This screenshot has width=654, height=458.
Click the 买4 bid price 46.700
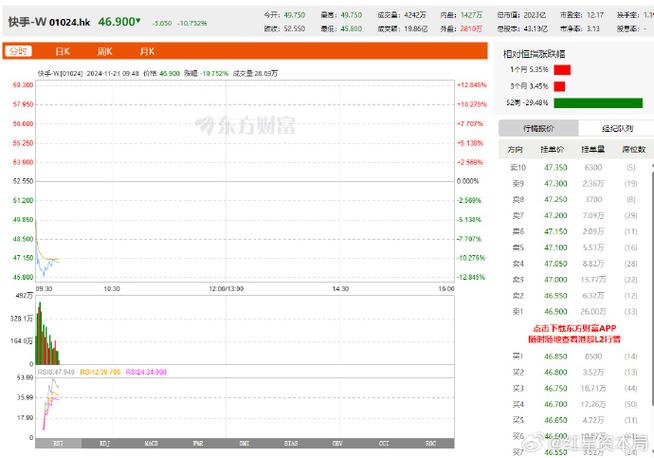pyautogui.click(x=556, y=404)
